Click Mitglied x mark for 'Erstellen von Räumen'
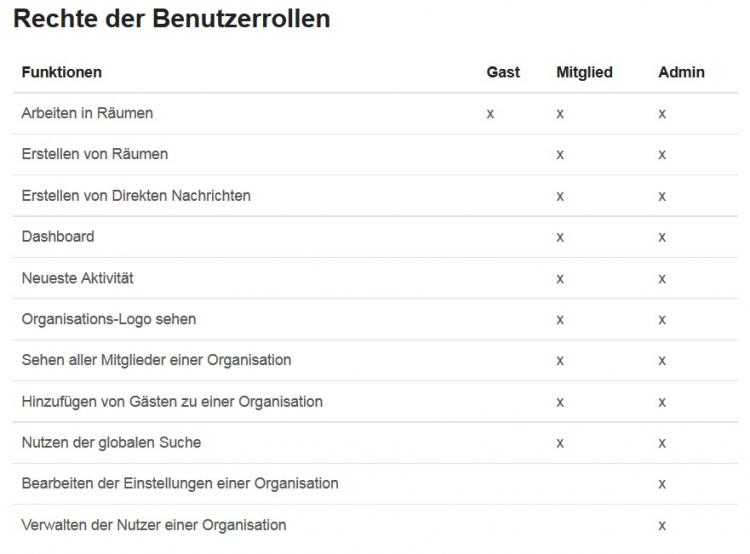 click(560, 155)
